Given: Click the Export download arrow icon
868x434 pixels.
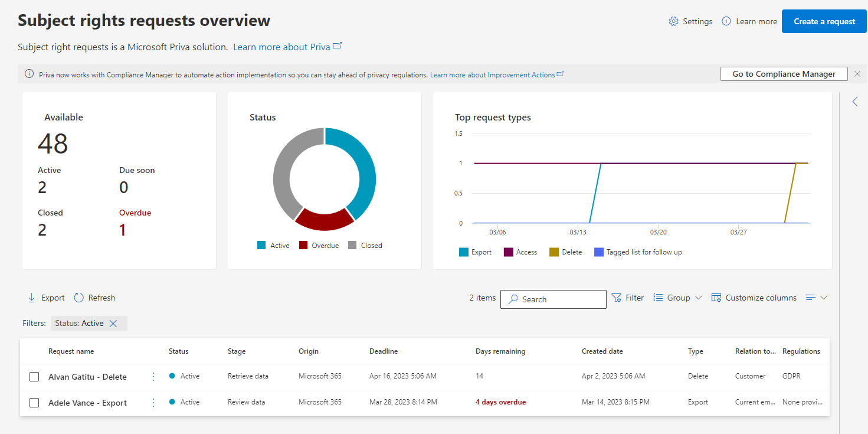Looking at the screenshot, I should pos(32,298).
